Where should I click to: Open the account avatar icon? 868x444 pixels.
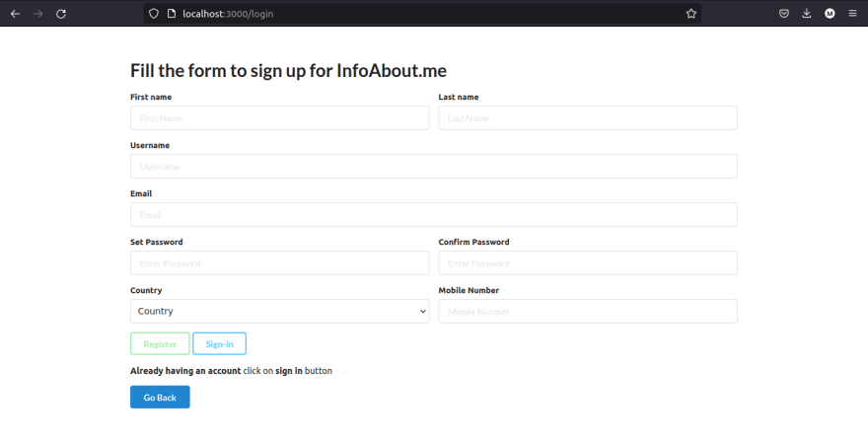click(830, 14)
